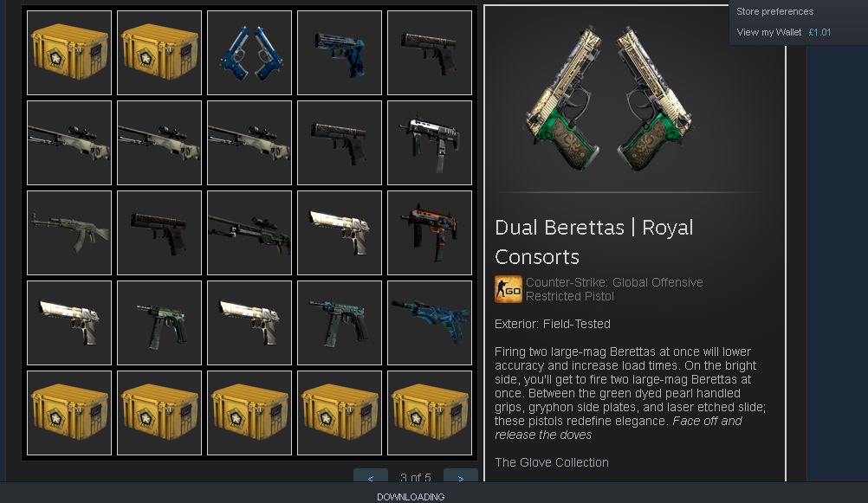The image size is (868, 503).
Task: Click the AK-47 rifle inventory slot
Action: pos(69,233)
